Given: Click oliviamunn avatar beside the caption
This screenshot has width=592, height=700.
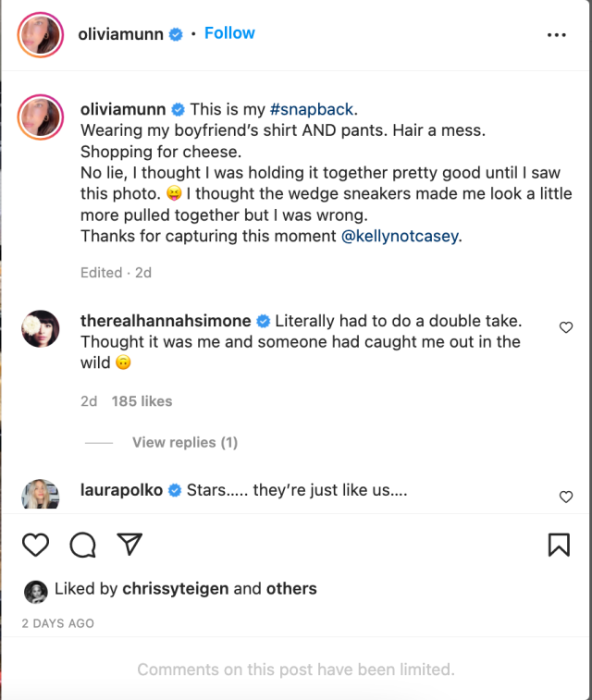Looking at the screenshot, I should 40,117.
